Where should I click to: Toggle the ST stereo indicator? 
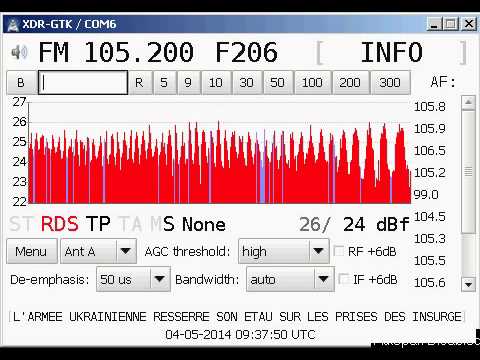click(23, 224)
